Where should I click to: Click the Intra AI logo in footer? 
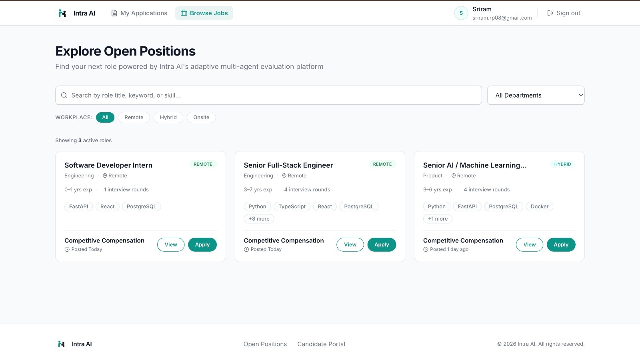61,344
